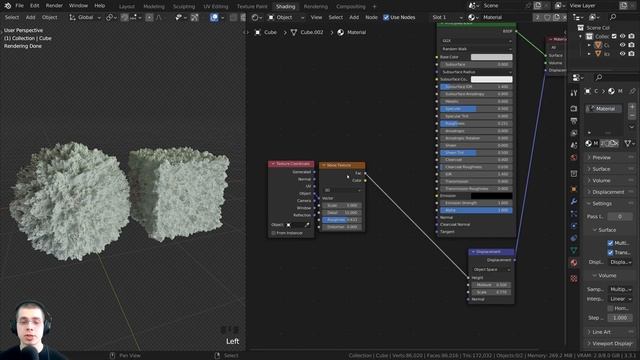Screen dimensions: 640x360
Task: Open node editor type dropdown
Action: coord(256,18)
